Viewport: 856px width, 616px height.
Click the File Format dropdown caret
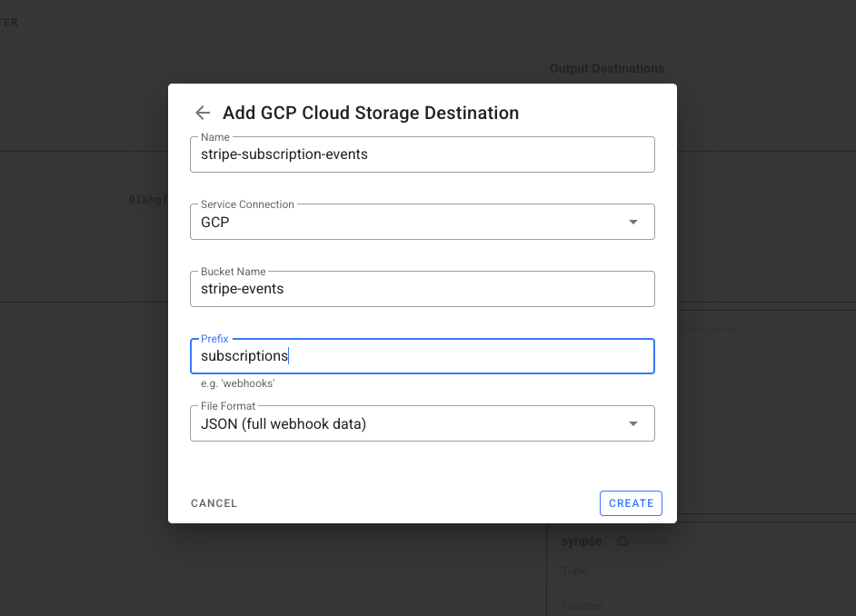coord(633,423)
